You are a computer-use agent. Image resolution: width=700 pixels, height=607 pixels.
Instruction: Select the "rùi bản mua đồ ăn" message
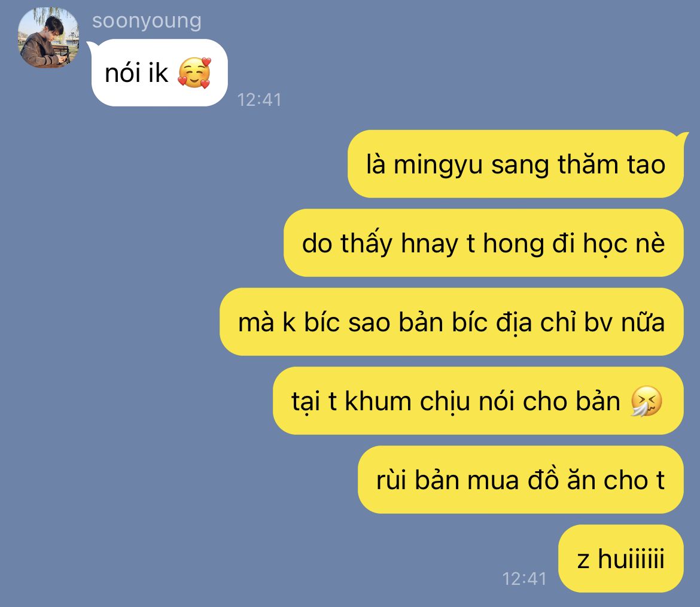tap(521, 480)
